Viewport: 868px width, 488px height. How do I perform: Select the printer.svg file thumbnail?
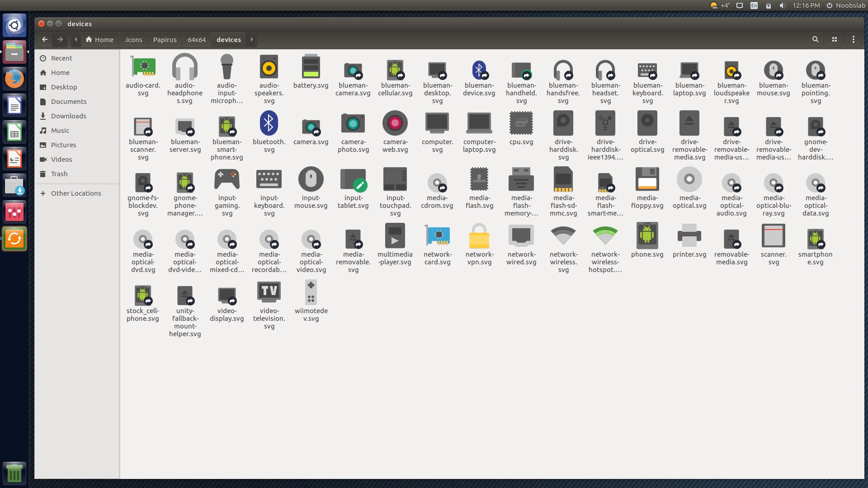[x=689, y=235]
